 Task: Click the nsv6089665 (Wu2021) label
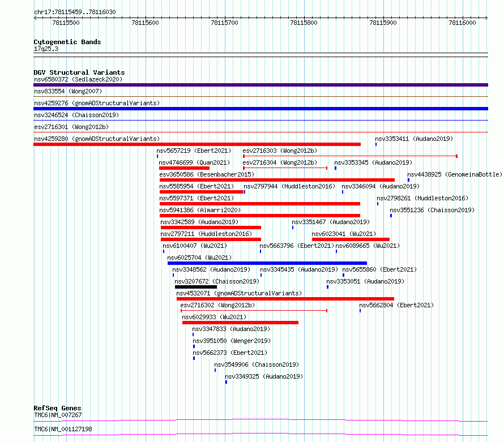[x=368, y=246]
